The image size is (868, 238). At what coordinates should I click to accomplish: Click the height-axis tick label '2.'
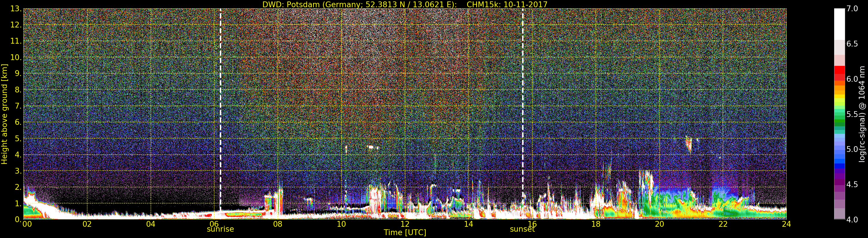pos(18,187)
